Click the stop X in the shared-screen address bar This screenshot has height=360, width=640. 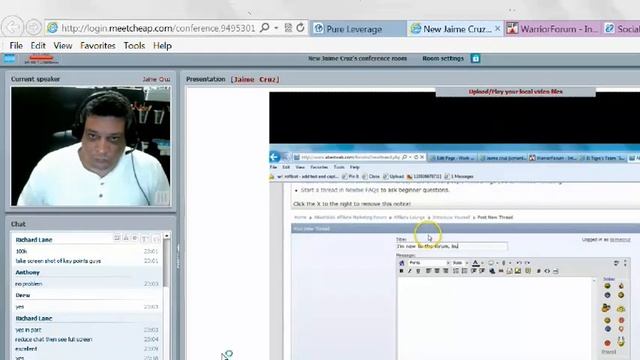click(x=422, y=157)
